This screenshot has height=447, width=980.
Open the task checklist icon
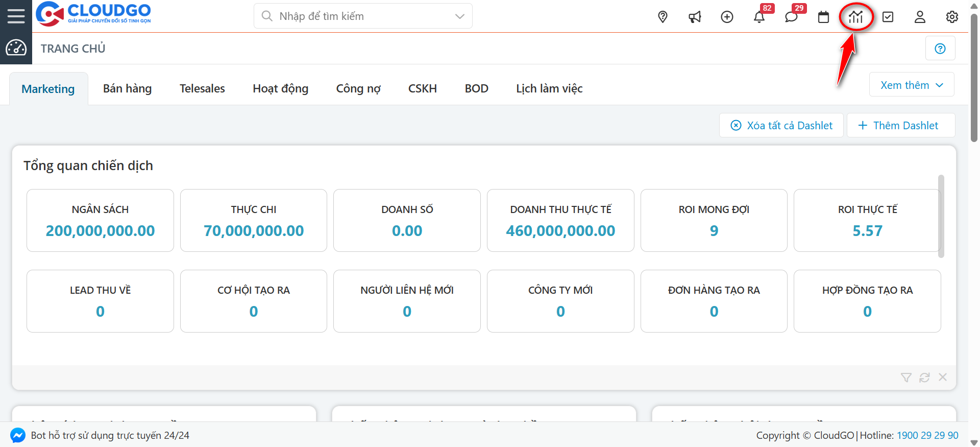888,17
